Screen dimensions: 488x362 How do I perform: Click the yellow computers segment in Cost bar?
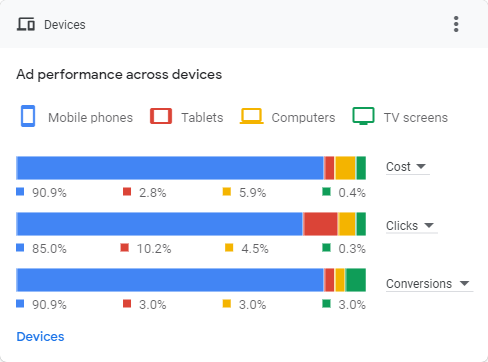tap(345, 168)
